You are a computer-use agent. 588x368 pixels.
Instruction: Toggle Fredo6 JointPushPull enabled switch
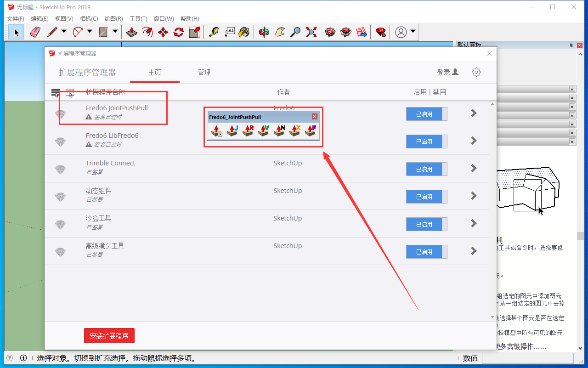tap(427, 114)
